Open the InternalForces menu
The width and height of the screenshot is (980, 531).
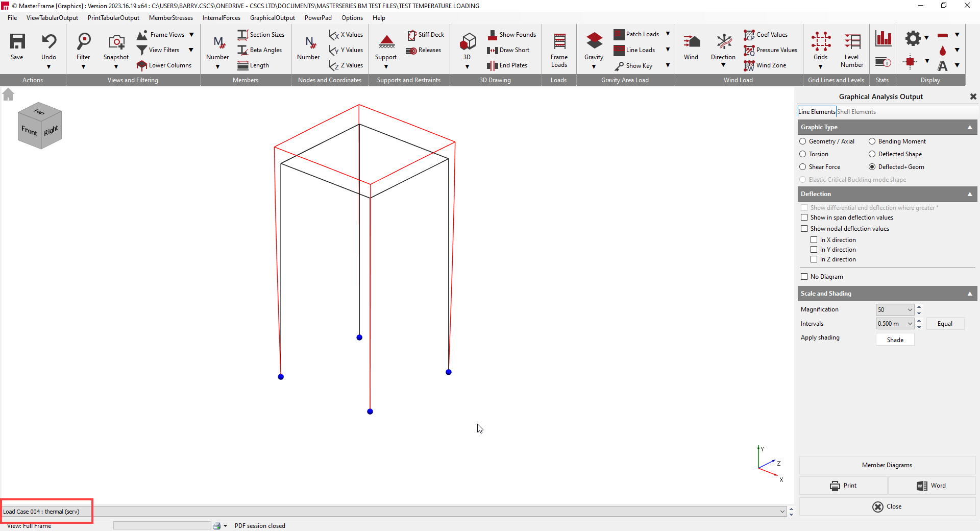point(222,18)
